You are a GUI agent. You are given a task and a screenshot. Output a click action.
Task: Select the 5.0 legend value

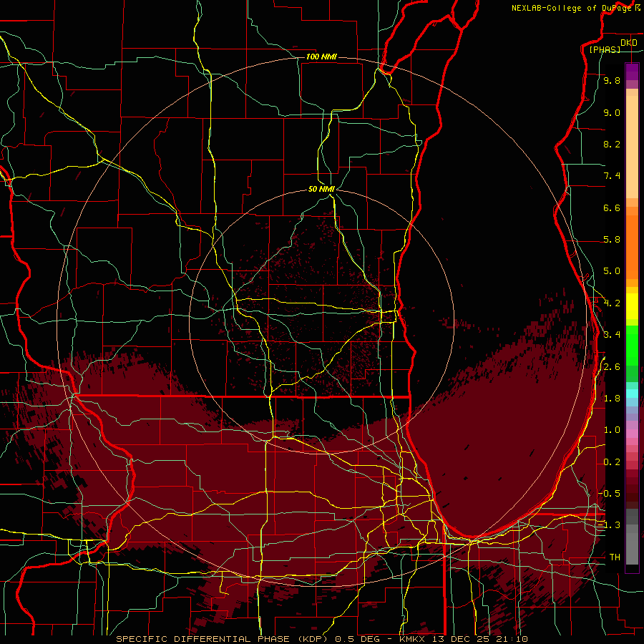click(x=612, y=271)
